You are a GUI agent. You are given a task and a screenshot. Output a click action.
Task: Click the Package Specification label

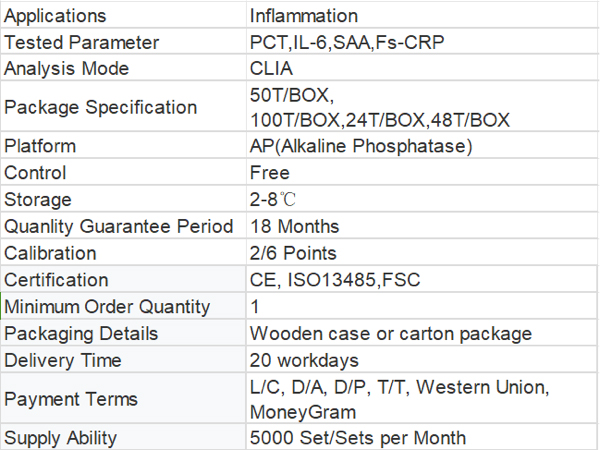point(101,107)
